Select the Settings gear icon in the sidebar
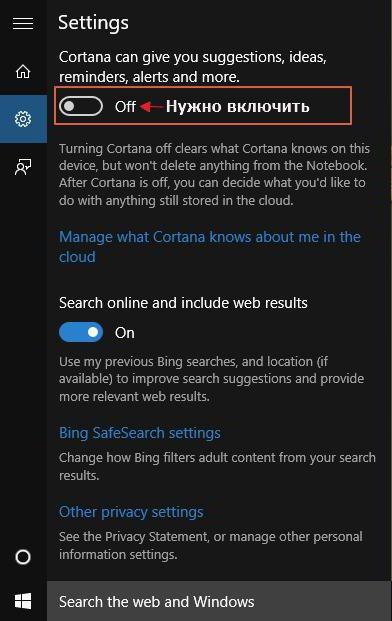 [23, 119]
